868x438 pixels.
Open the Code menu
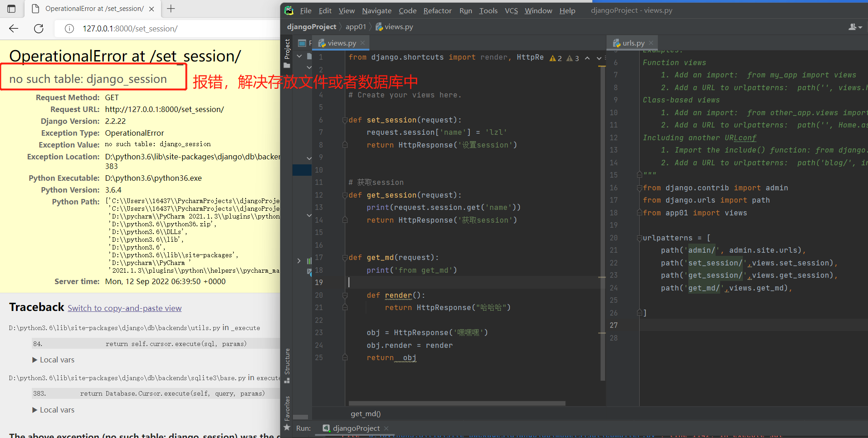point(408,10)
